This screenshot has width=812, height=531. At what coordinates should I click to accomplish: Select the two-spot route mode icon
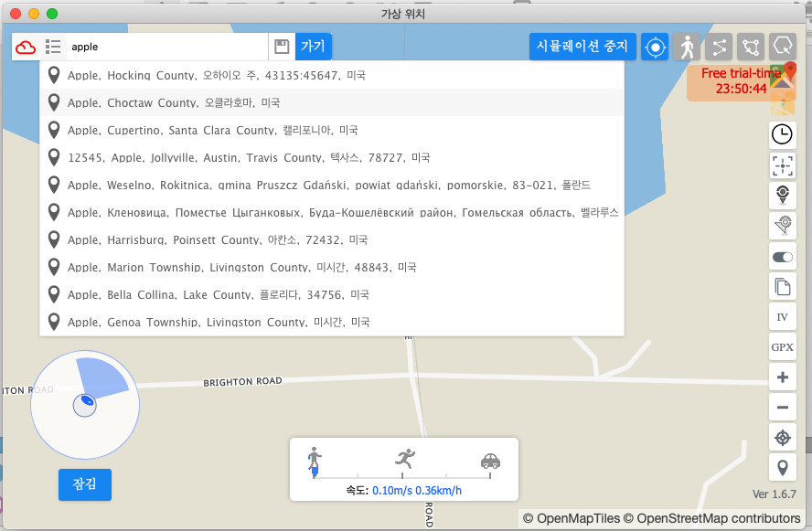tap(719, 48)
